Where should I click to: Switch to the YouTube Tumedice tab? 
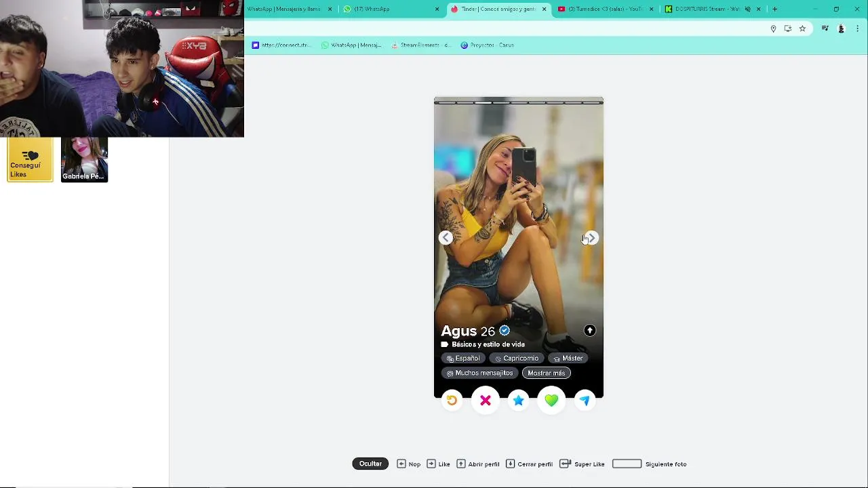pos(606,9)
